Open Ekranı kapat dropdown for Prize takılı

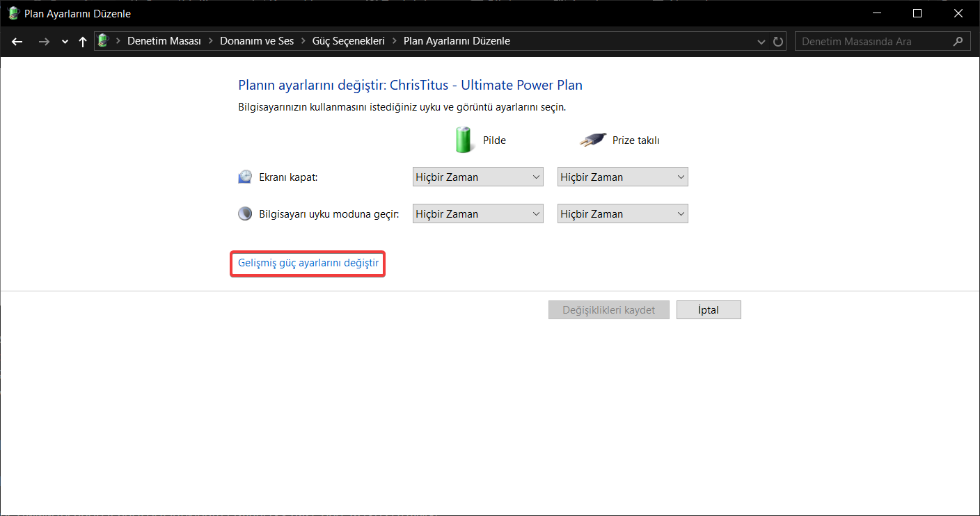point(623,177)
